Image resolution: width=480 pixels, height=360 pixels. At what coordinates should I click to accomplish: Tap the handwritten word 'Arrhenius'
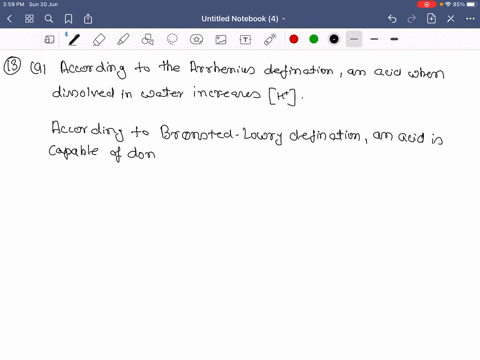pyautogui.click(x=222, y=68)
